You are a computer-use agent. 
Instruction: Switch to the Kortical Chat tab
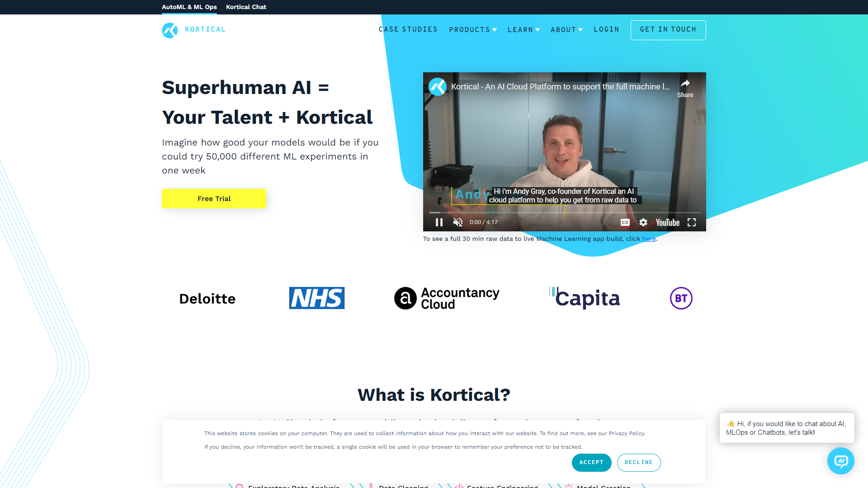pyautogui.click(x=246, y=7)
